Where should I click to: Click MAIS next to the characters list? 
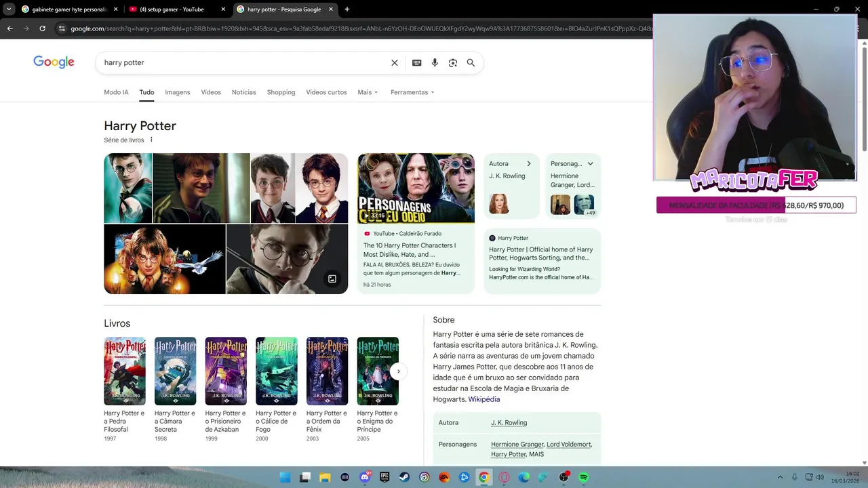click(x=536, y=454)
